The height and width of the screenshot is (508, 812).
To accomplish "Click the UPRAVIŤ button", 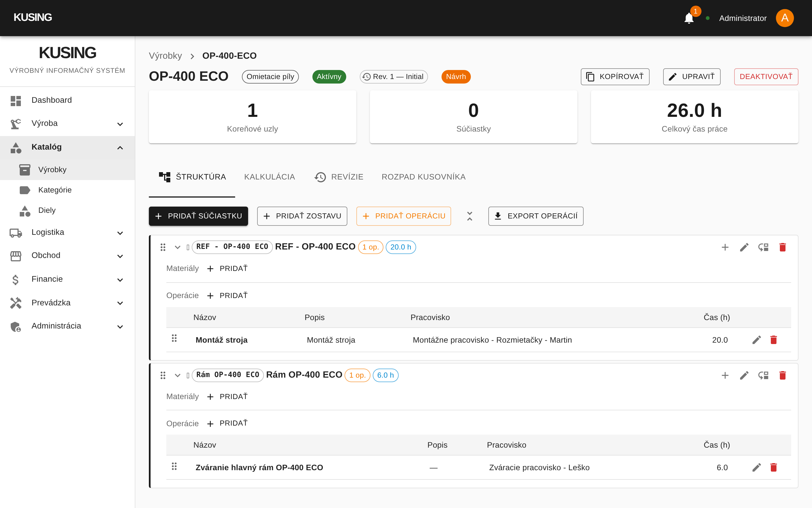I will point(692,76).
